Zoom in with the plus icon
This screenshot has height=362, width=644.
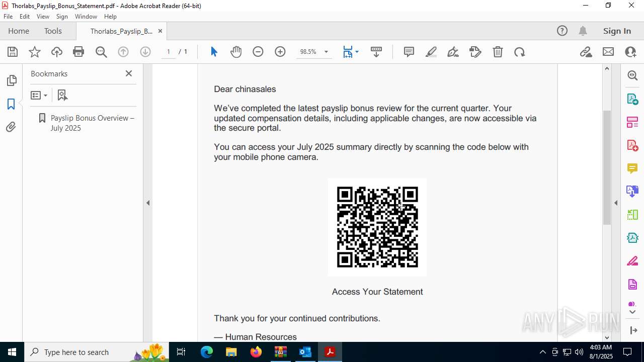[x=280, y=52]
